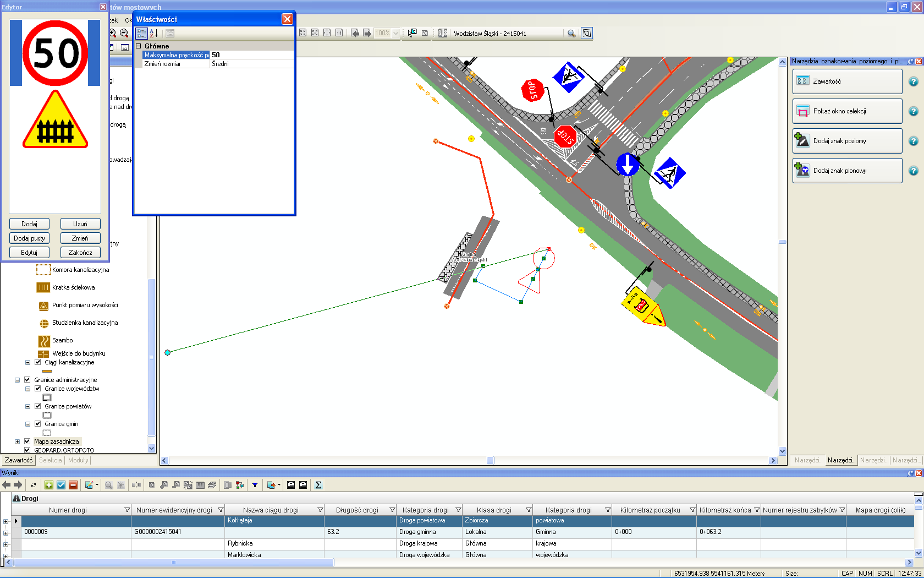This screenshot has width=924, height=578.
Task: Open the Klasa drogi column filter
Action: (x=529, y=510)
